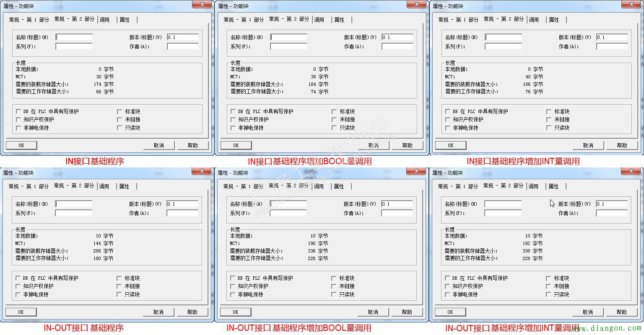
Task: Focus 系列(F) field in MC7 192 字节 dialog
Action: tap(503, 213)
